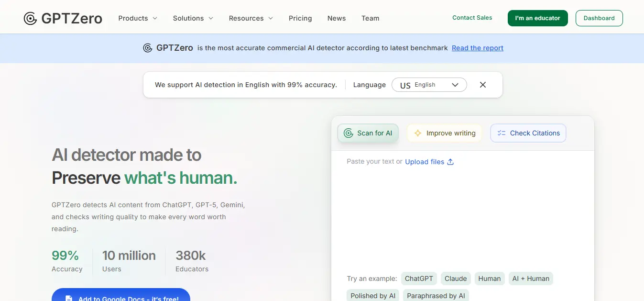The width and height of the screenshot is (644, 301).
Task: Follow the Read the report link
Action: (478, 48)
